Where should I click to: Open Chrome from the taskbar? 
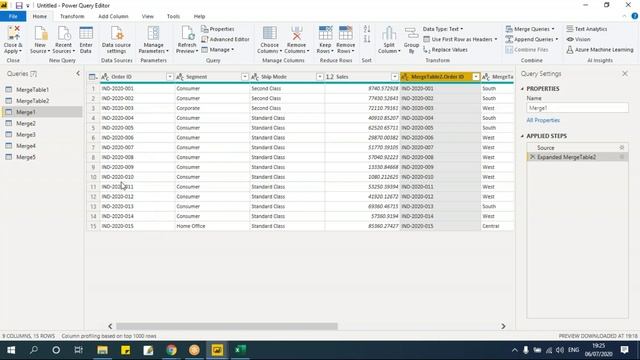[171, 350]
